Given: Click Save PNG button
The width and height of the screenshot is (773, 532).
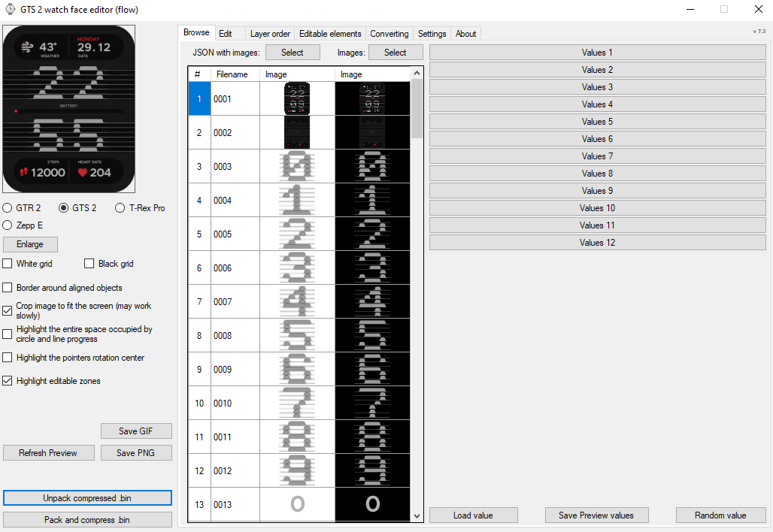Looking at the screenshot, I should coord(137,452).
